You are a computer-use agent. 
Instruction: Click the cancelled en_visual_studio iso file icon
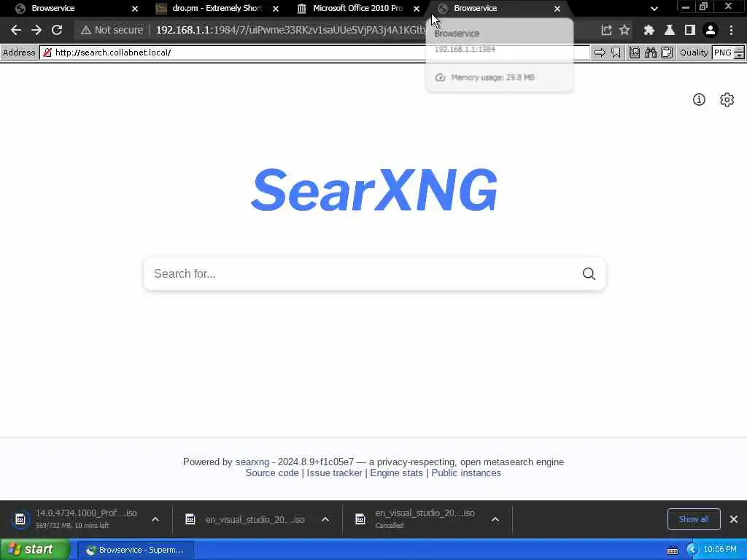click(360, 519)
